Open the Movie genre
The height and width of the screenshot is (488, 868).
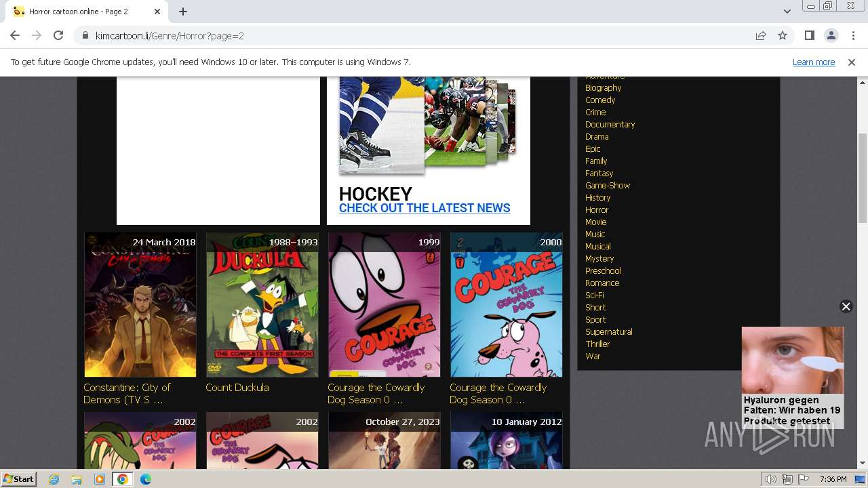click(x=595, y=222)
